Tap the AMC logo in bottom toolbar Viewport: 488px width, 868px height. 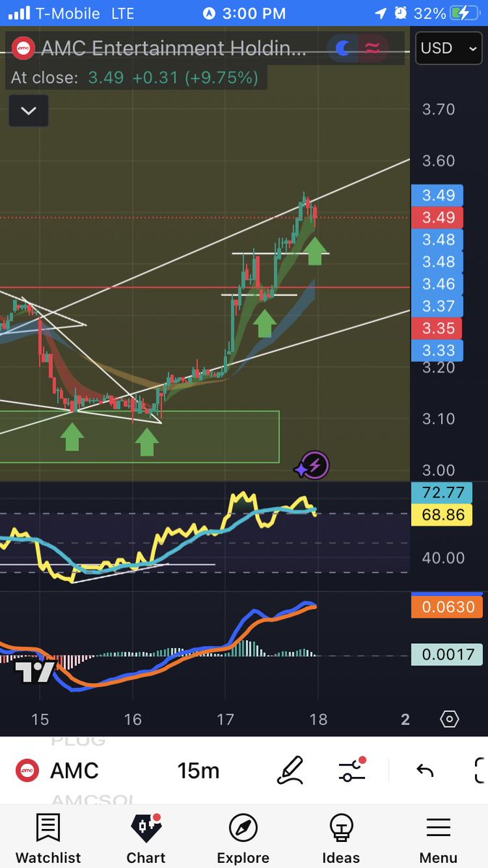click(x=27, y=770)
